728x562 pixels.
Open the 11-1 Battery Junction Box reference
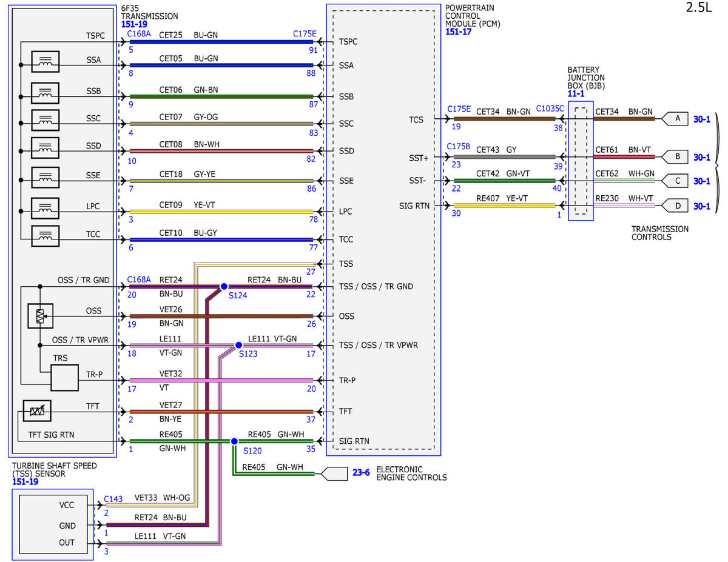(576, 94)
